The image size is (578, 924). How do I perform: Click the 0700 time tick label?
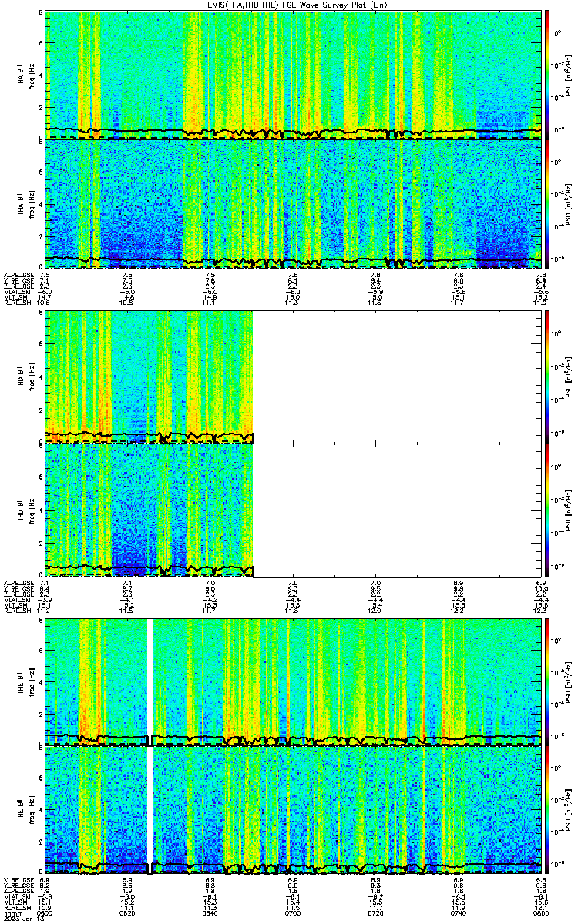coord(294,913)
